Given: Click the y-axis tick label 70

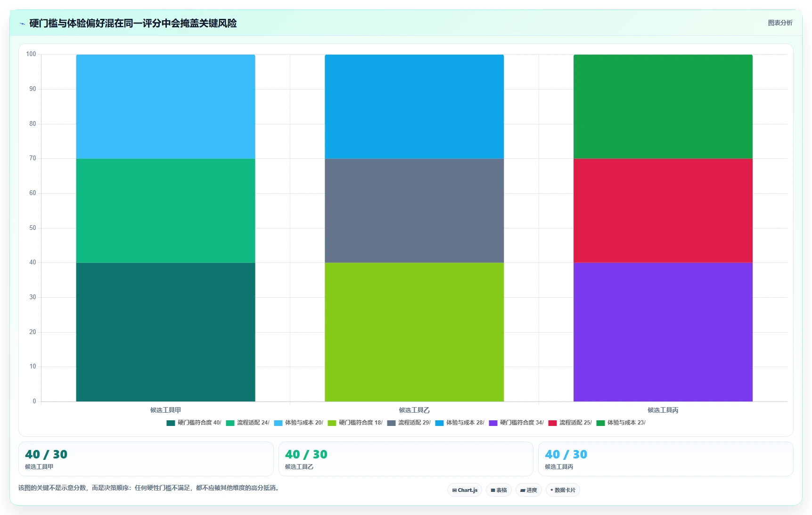Looking at the screenshot, I should coord(33,158).
